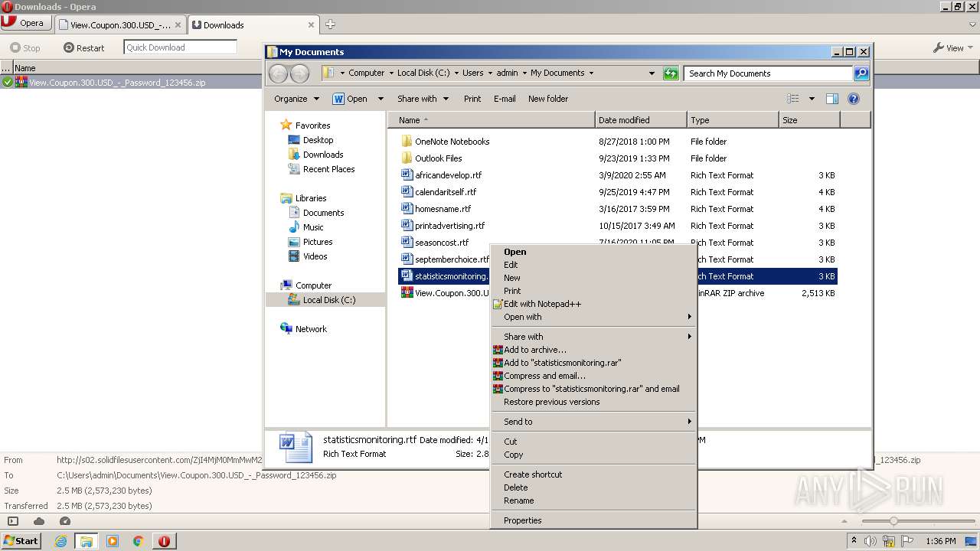Adjust the Opera zoom slider
The image size is (980, 551).
[x=893, y=521]
